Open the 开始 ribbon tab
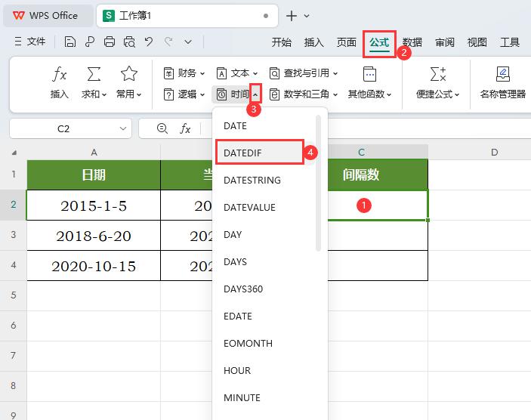 (282, 42)
